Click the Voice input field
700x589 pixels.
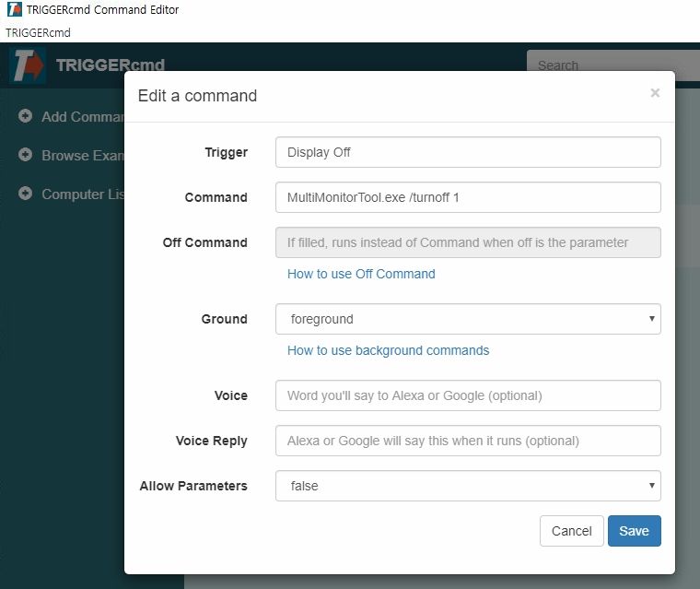click(468, 395)
